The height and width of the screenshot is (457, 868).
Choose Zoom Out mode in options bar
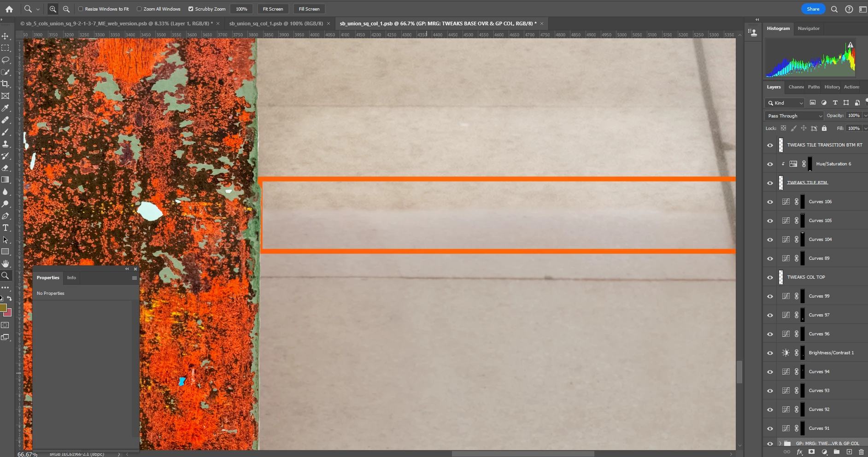click(66, 9)
